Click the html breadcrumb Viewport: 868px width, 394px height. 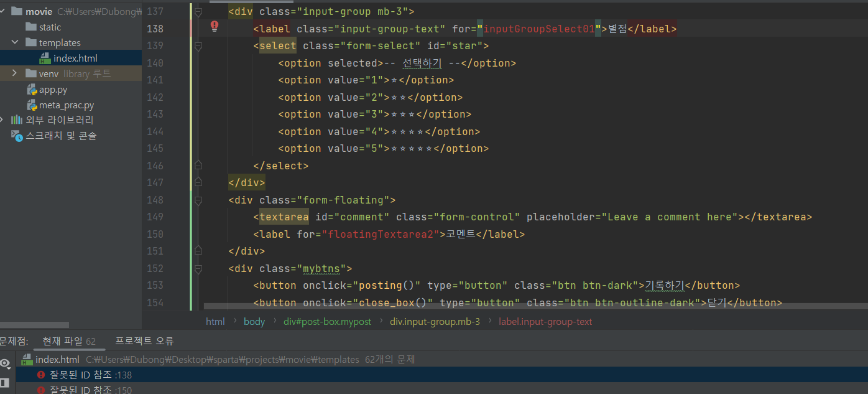point(215,322)
